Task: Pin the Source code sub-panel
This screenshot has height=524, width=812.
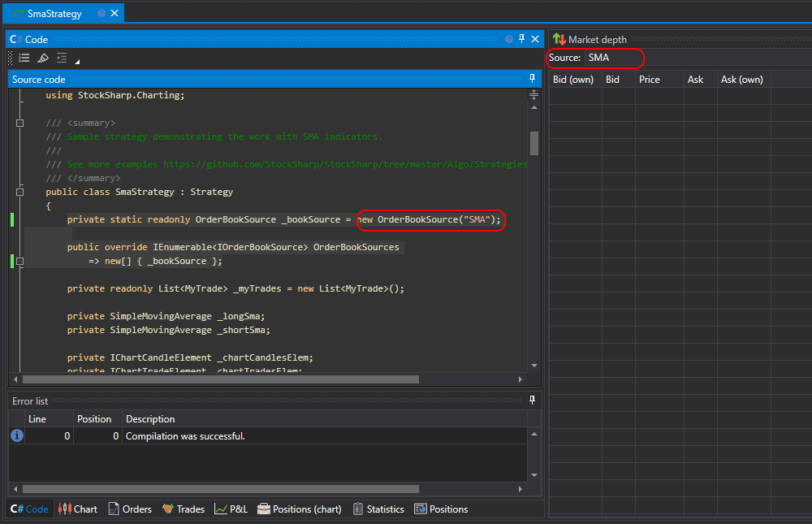Action: 532,78
